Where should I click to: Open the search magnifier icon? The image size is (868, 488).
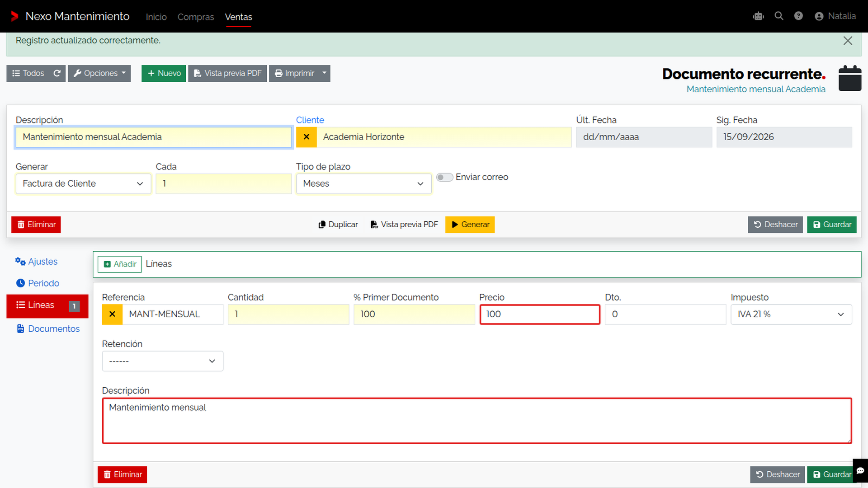(778, 16)
